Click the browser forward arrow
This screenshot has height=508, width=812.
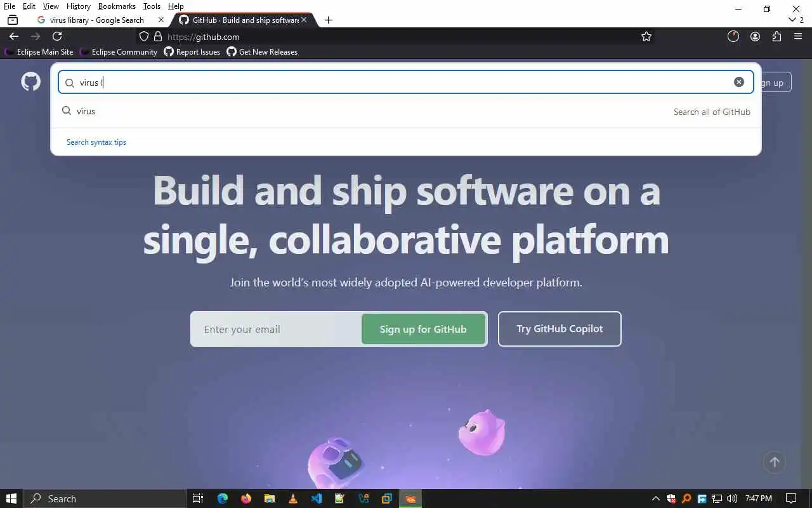click(x=36, y=36)
